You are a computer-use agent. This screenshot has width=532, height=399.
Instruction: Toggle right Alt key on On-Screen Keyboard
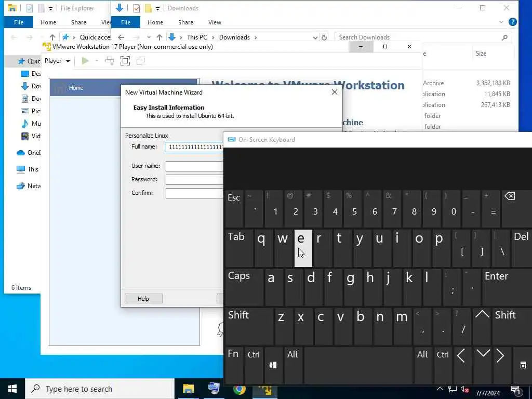tap(423, 365)
